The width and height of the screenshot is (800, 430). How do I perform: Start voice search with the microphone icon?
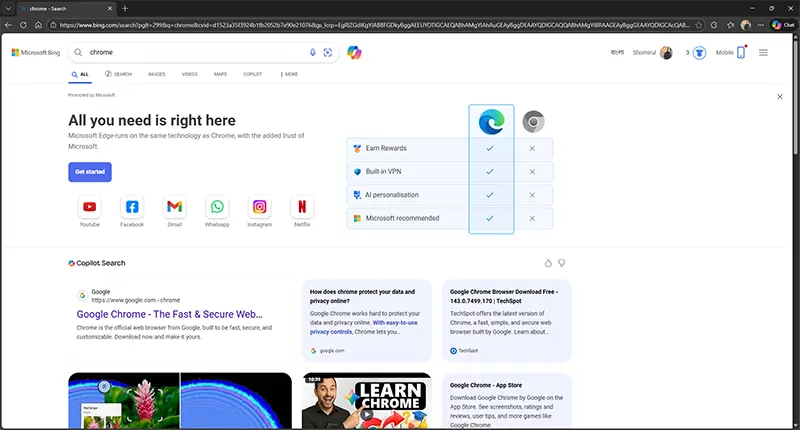point(313,52)
